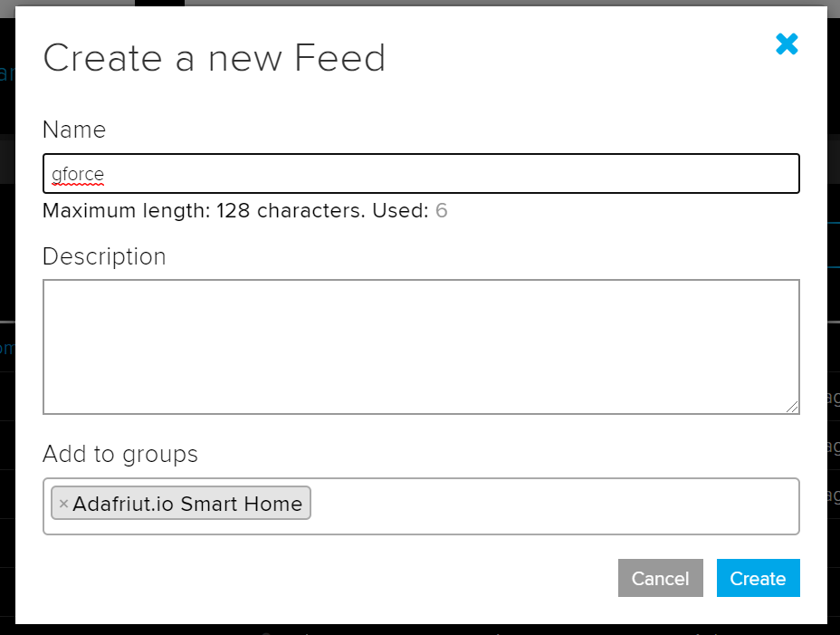Click the dimmed backdrop left of the dialog
Viewport: 840px width, 635px height.
6,272
